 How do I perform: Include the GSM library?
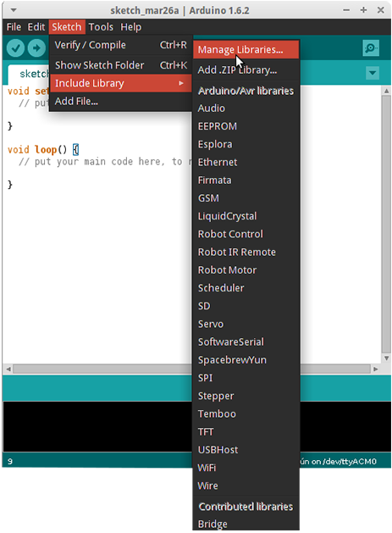(x=246, y=198)
